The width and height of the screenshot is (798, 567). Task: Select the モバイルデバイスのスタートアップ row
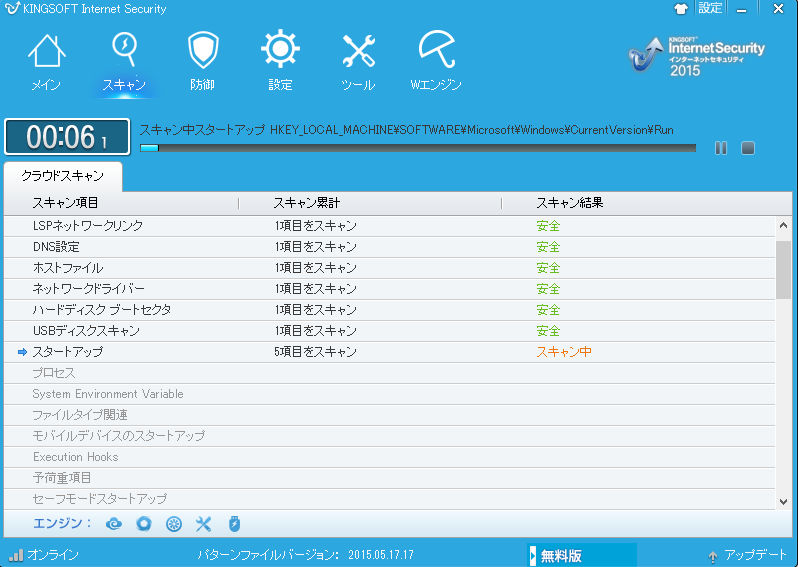pos(389,436)
